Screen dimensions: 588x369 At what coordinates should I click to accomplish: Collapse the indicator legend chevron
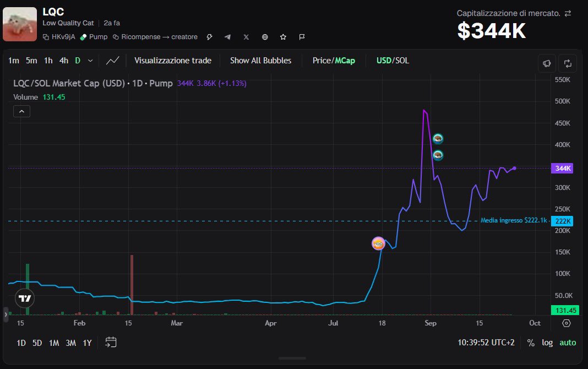[22, 111]
